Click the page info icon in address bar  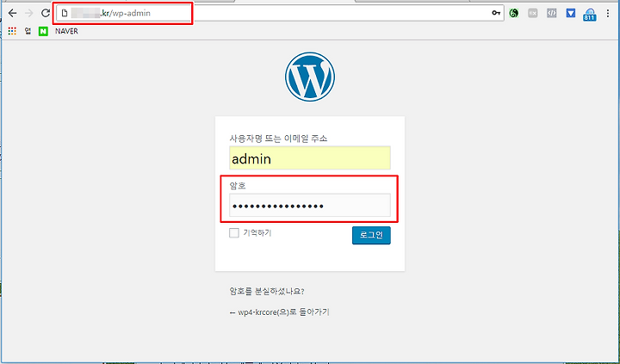pos(65,13)
